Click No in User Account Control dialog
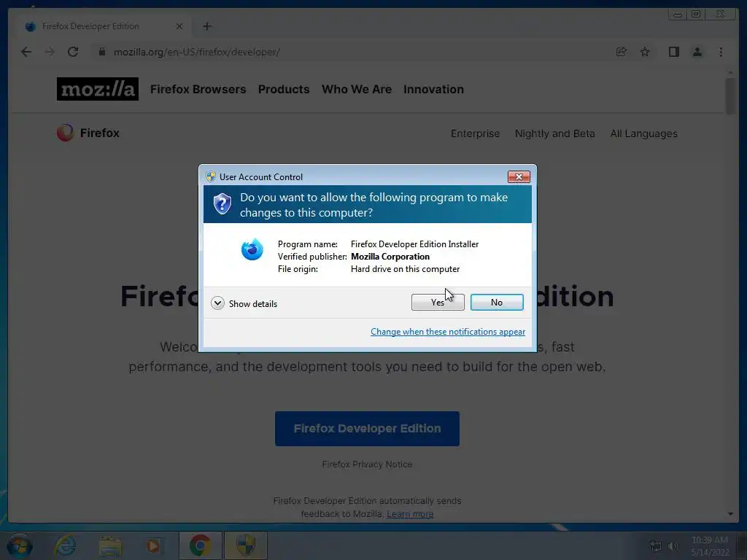This screenshot has height=560, width=747. pos(496,303)
